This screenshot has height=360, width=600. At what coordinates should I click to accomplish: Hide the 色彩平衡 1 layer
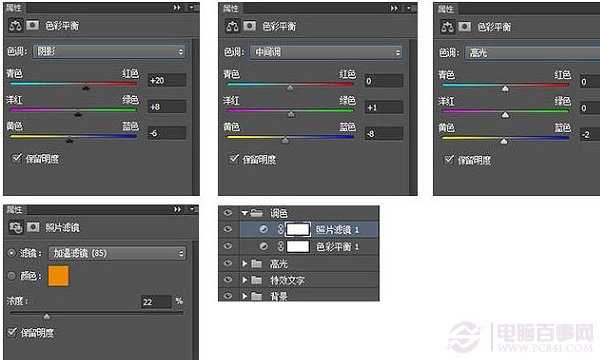228,246
